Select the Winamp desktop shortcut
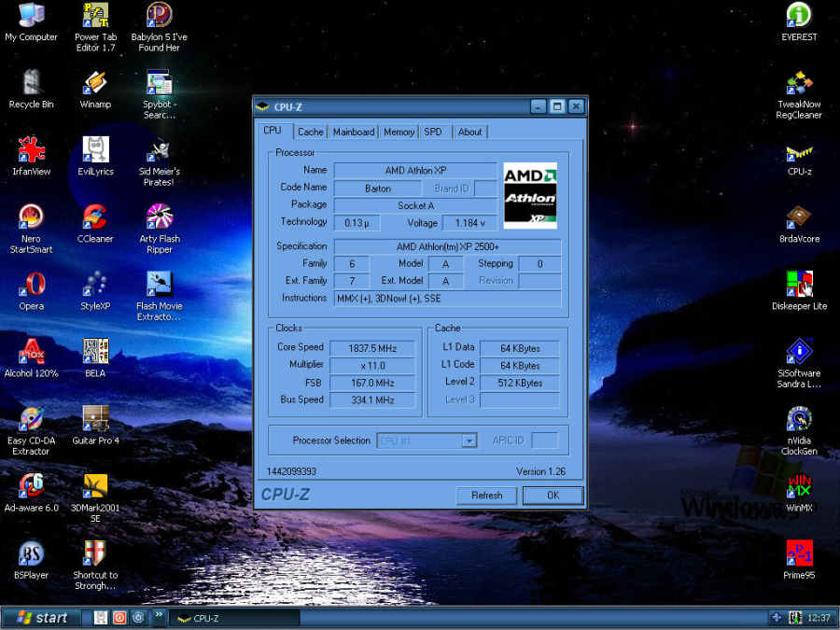Viewport: 840px width, 630px height. point(94,84)
